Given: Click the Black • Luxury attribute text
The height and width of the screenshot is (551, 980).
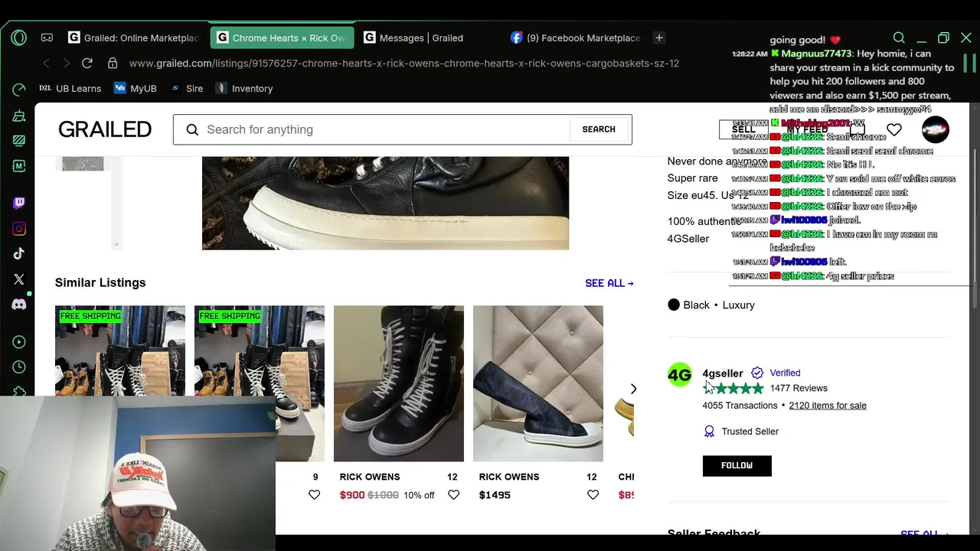Looking at the screenshot, I should coord(719,305).
